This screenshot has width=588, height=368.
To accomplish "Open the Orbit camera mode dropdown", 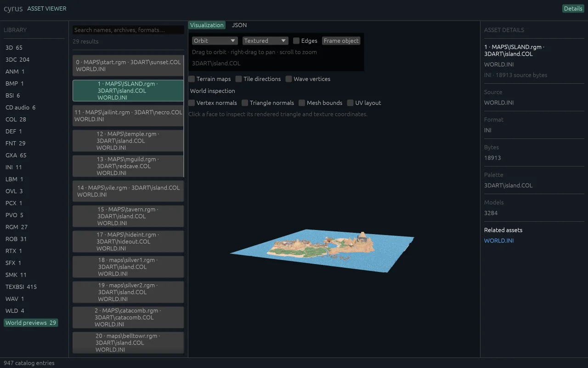I will pyautogui.click(x=215, y=41).
